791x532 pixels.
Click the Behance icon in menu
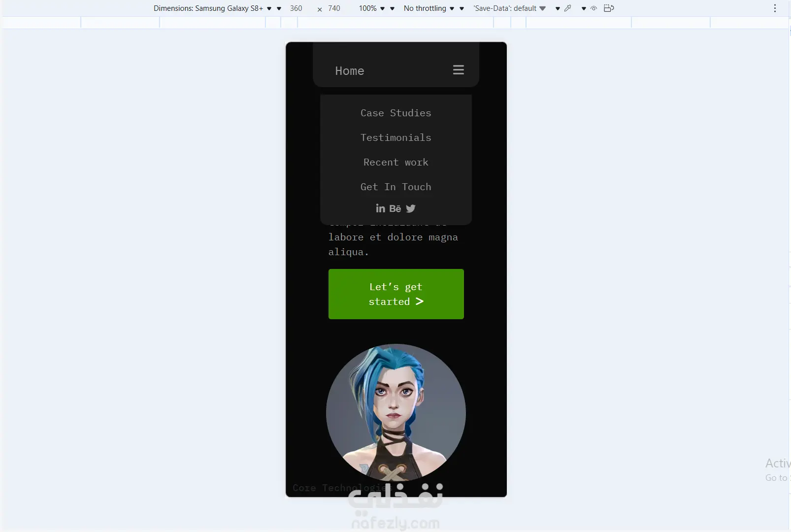pyautogui.click(x=395, y=208)
